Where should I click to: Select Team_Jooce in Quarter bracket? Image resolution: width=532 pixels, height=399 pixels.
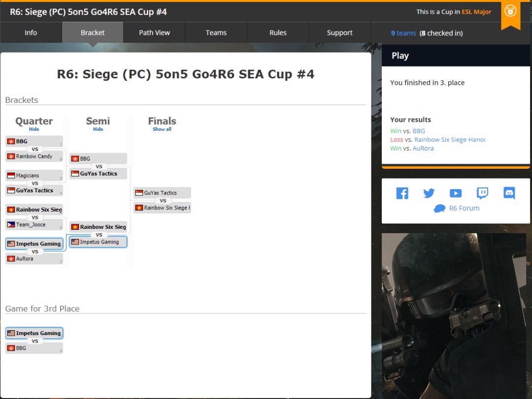(34, 224)
